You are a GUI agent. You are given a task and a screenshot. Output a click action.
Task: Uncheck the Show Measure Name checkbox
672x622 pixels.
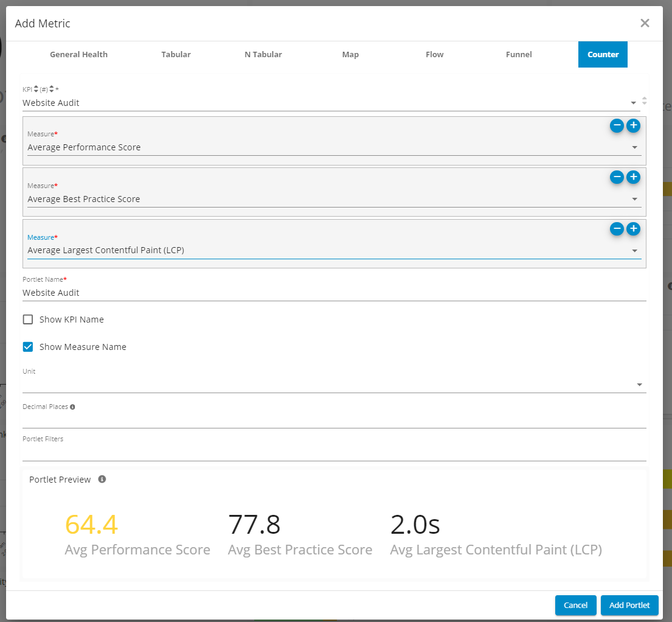(28, 347)
